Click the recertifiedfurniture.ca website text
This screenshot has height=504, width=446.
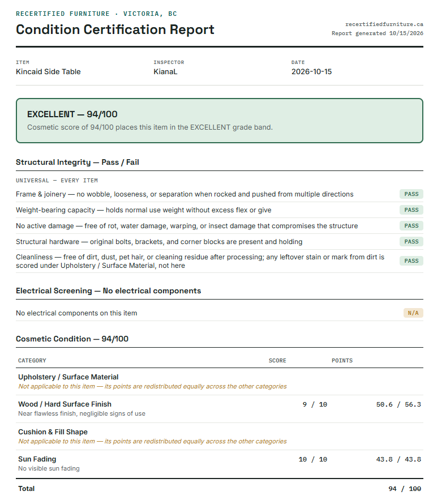click(384, 24)
